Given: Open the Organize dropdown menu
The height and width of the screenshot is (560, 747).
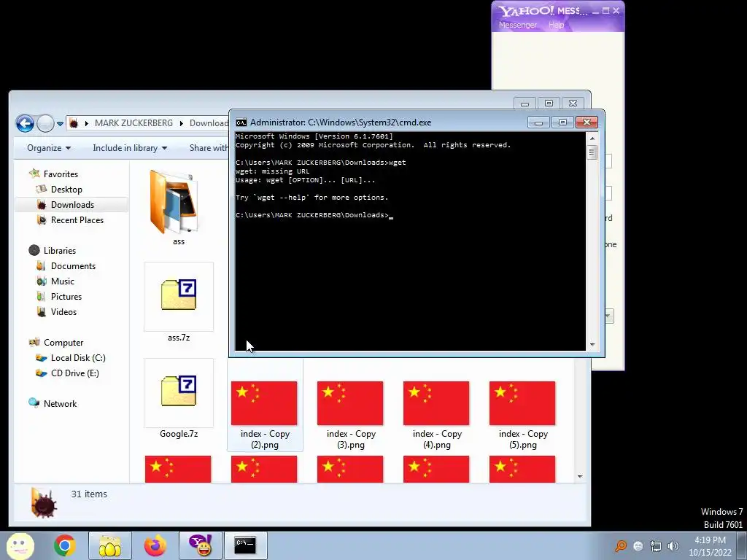Looking at the screenshot, I should tap(49, 148).
